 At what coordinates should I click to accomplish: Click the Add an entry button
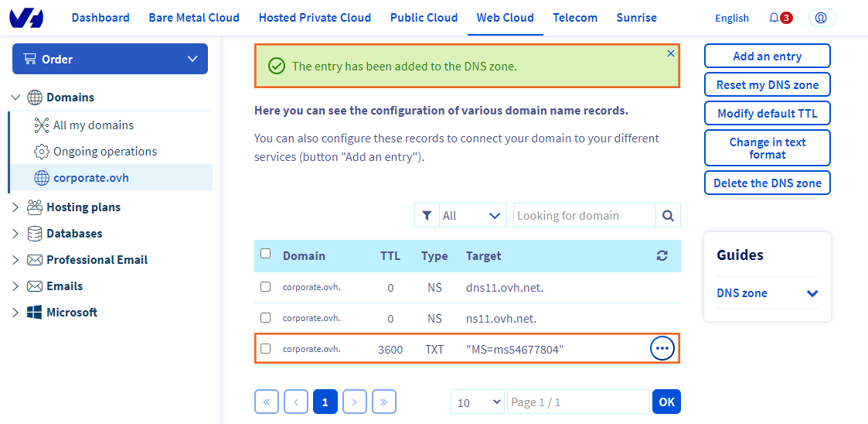[x=767, y=56]
